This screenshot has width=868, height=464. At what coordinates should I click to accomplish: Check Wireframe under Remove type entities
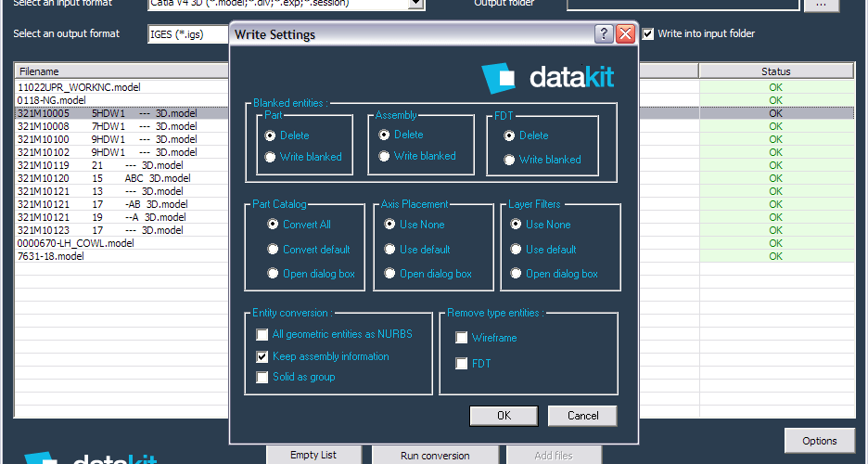pos(462,339)
